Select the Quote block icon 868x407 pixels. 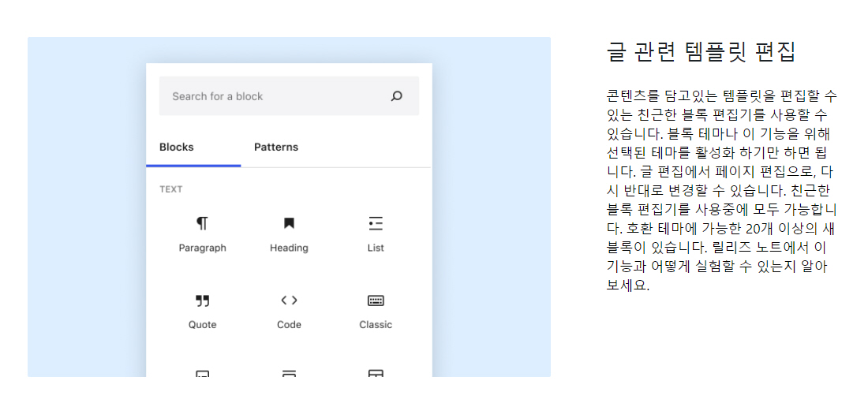[x=202, y=301]
